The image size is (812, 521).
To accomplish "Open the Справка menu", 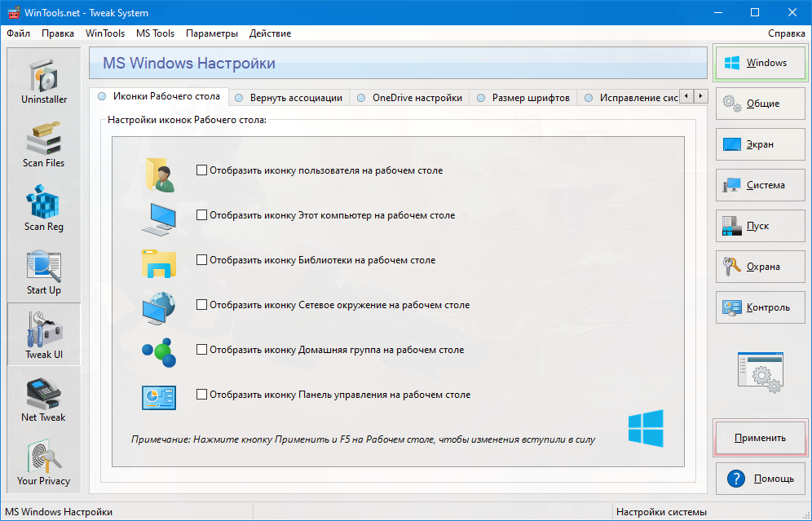I will [787, 33].
